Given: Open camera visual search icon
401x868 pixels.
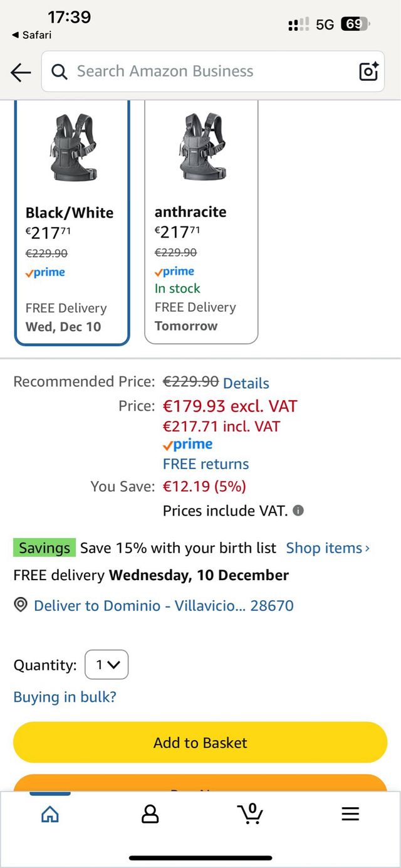Looking at the screenshot, I should pos(368,71).
